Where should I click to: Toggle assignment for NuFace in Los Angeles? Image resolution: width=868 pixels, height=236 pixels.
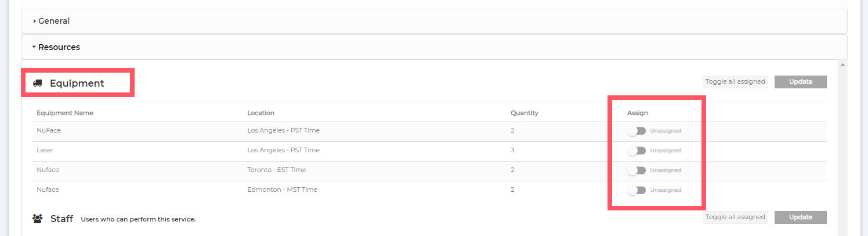[636, 131]
